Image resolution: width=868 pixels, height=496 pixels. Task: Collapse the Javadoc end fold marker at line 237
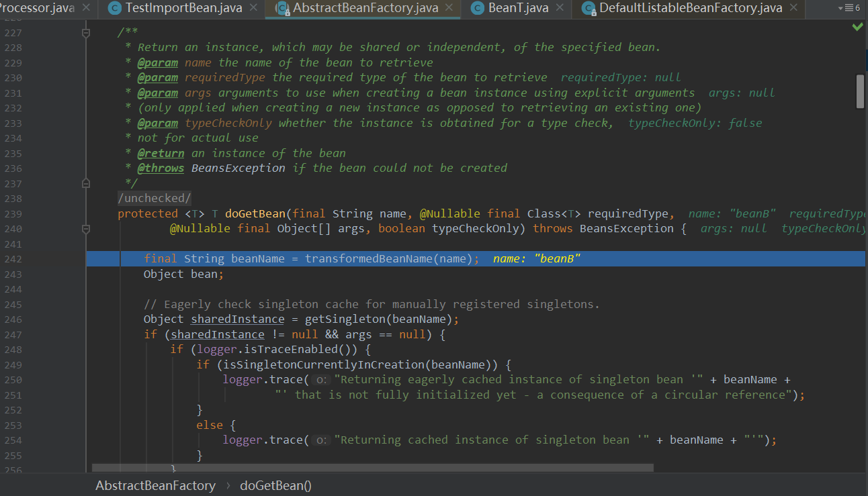(86, 183)
